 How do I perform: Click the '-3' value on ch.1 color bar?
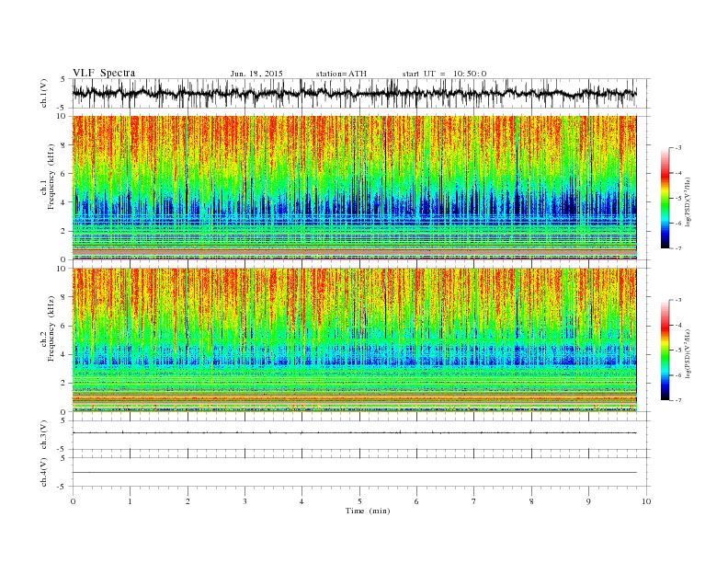678,148
